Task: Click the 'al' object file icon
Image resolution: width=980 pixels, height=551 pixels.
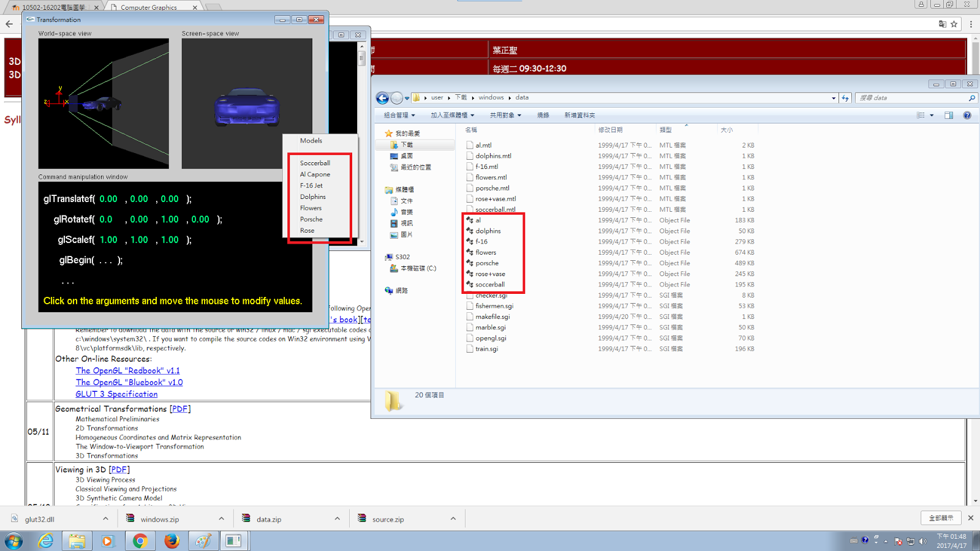Action: coord(470,220)
